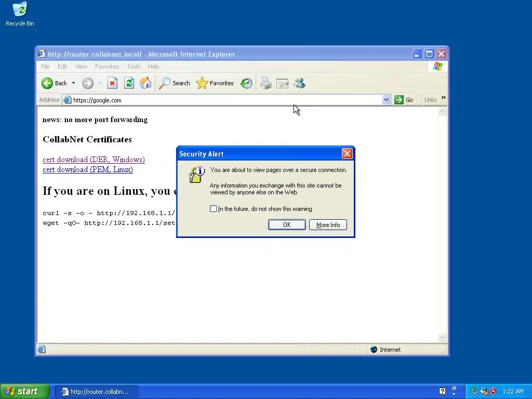Select the router.collabn... taskbar button
Viewport: 532px width, 399px height.
click(96, 392)
